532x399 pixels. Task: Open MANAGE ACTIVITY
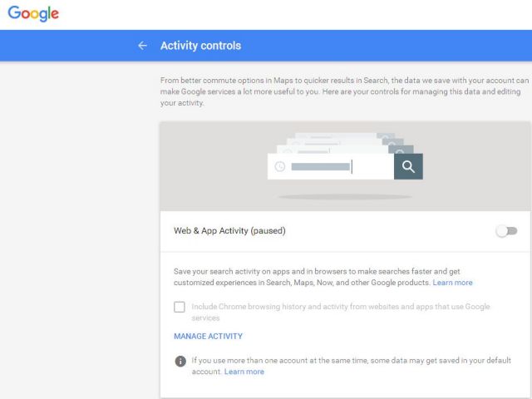click(x=208, y=337)
